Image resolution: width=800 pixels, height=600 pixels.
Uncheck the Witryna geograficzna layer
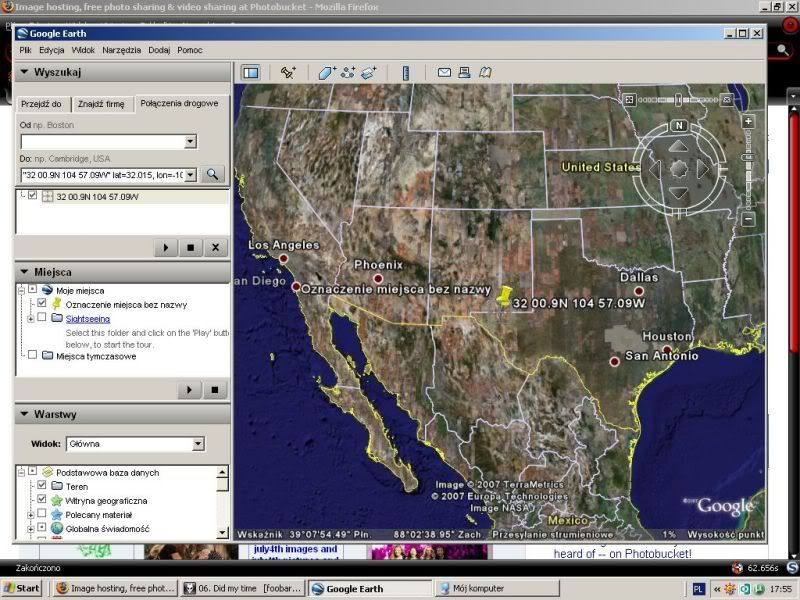tap(42, 499)
